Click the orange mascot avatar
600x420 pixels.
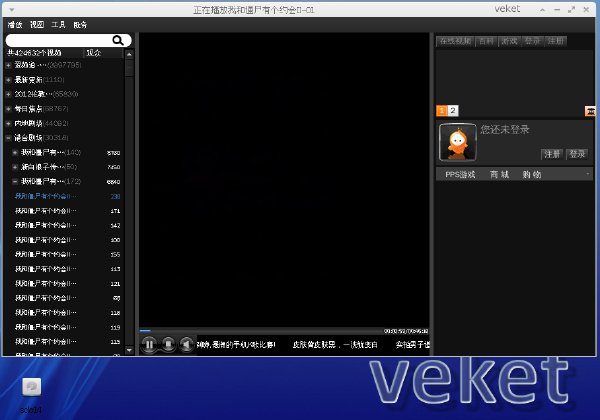tap(458, 142)
